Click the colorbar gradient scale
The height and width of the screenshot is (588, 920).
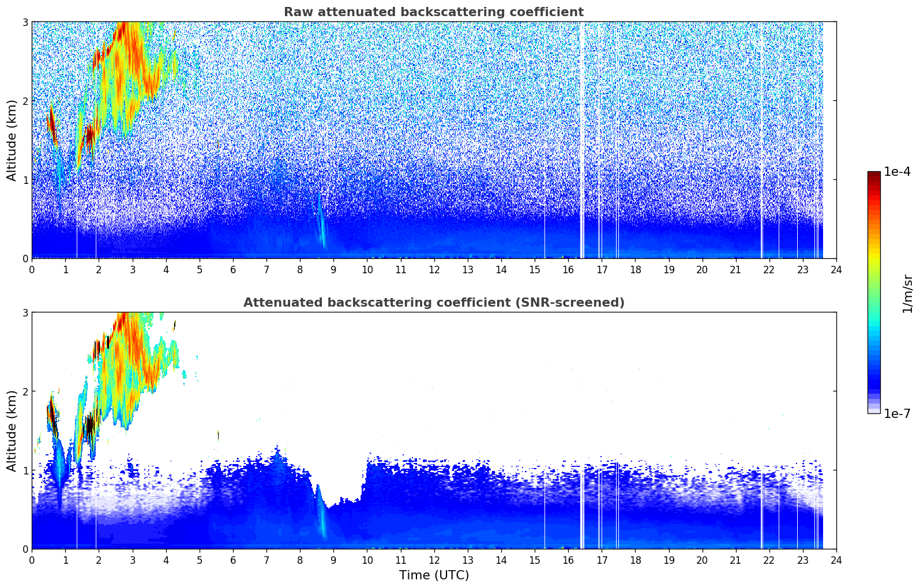[874, 292]
